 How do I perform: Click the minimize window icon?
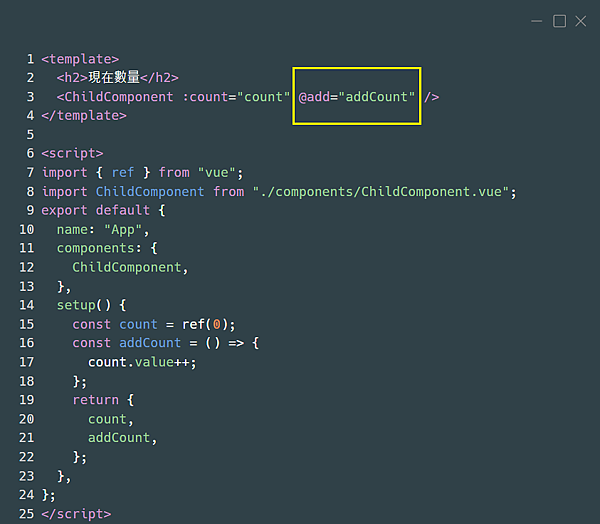(536, 21)
